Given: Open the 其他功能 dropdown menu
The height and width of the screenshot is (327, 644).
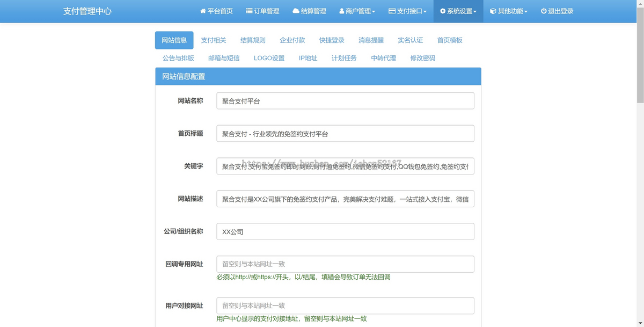Looking at the screenshot, I should [x=509, y=11].
